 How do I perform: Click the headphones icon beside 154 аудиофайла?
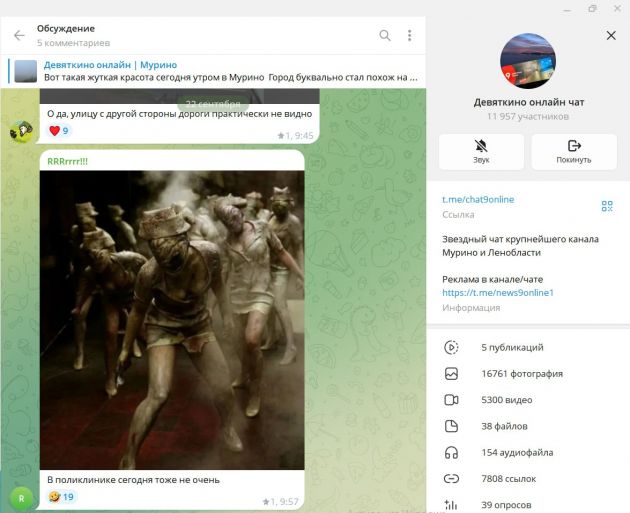tap(451, 453)
